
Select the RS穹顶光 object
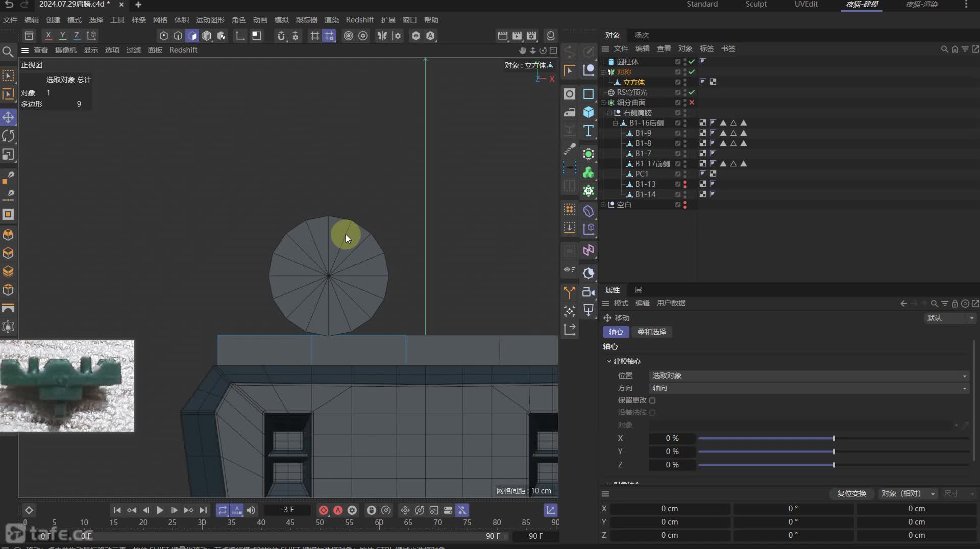click(x=632, y=92)
